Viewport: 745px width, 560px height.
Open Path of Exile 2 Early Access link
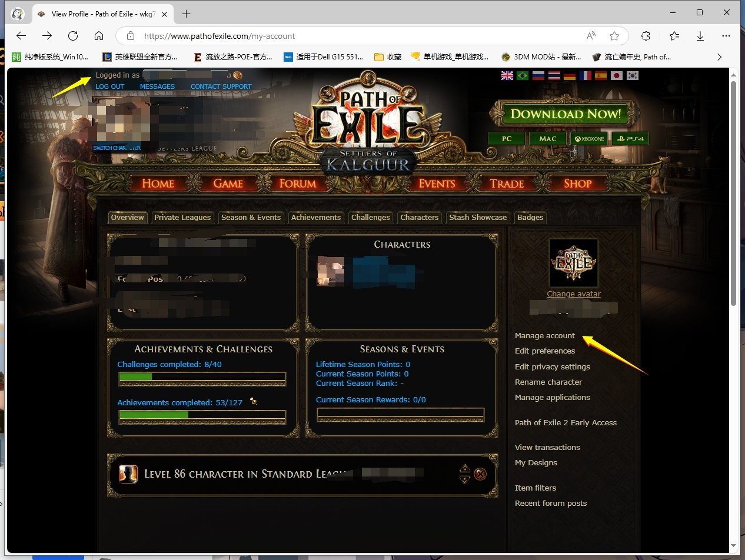pos(566,423)
